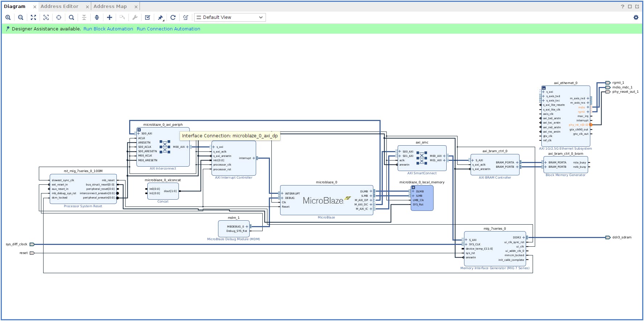644x321 pixels.
Task: Click the Zoom Out toolbar icon
Action: tap(21, 17)
